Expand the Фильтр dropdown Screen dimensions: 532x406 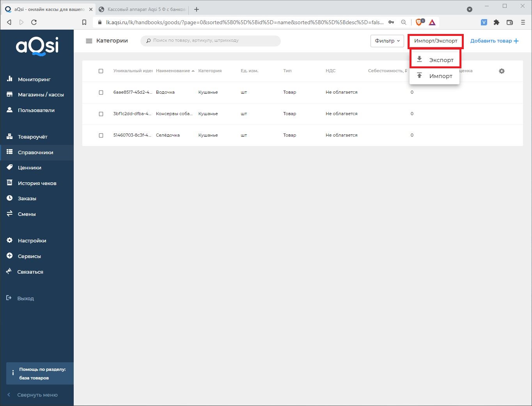(387, 41)
